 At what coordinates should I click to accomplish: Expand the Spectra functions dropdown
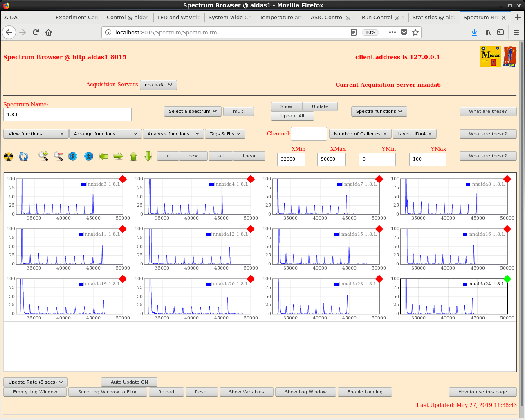click(x=379, y=111)
